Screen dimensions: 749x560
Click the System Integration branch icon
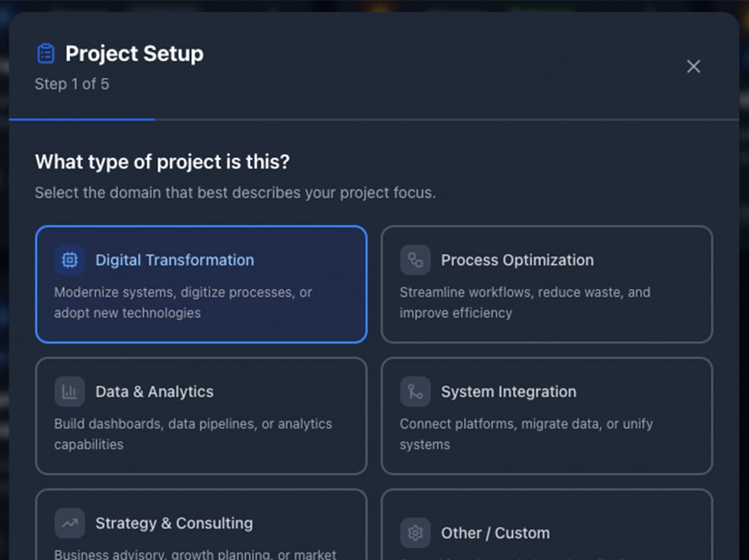click(415, 391)
